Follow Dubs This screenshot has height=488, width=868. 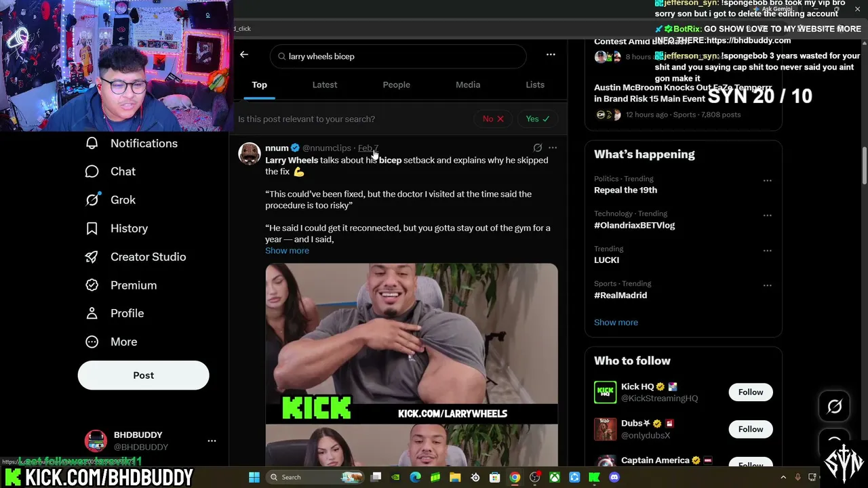[751, 429]
